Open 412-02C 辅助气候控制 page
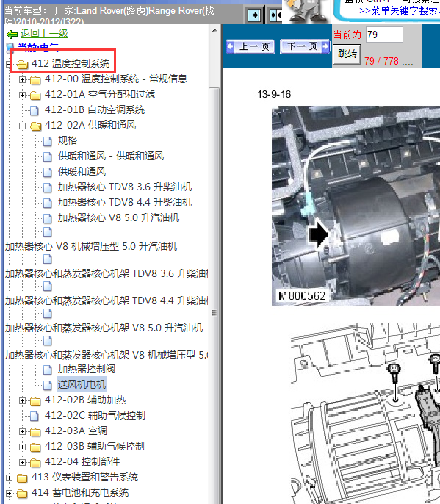The width and height of the screenshot is (440, 504). (95, 415)
